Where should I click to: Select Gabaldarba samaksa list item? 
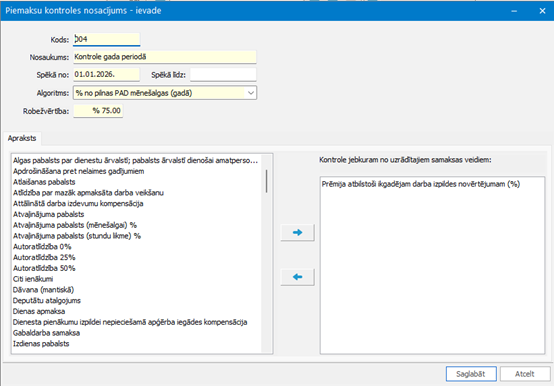(x=46, y=333)
